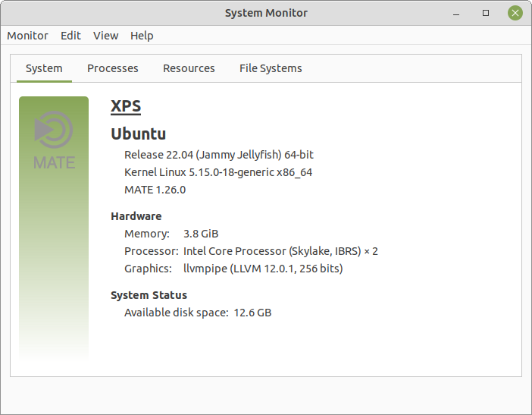Image resolution: width=532 pixels, height=415 pixels.
Task: Click the Processor label
Action: click(152, 251)
